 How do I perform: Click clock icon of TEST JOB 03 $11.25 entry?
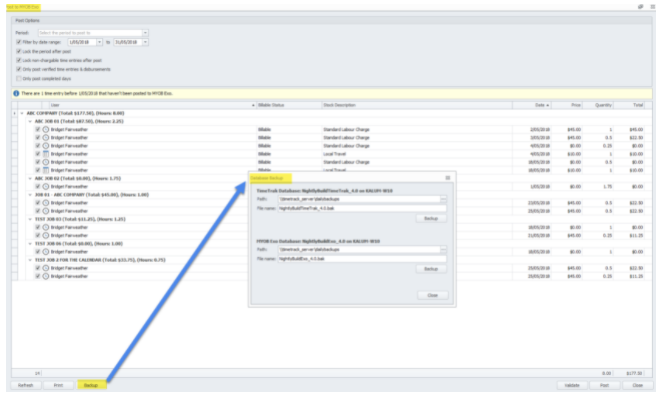click(x=46, y=236)
